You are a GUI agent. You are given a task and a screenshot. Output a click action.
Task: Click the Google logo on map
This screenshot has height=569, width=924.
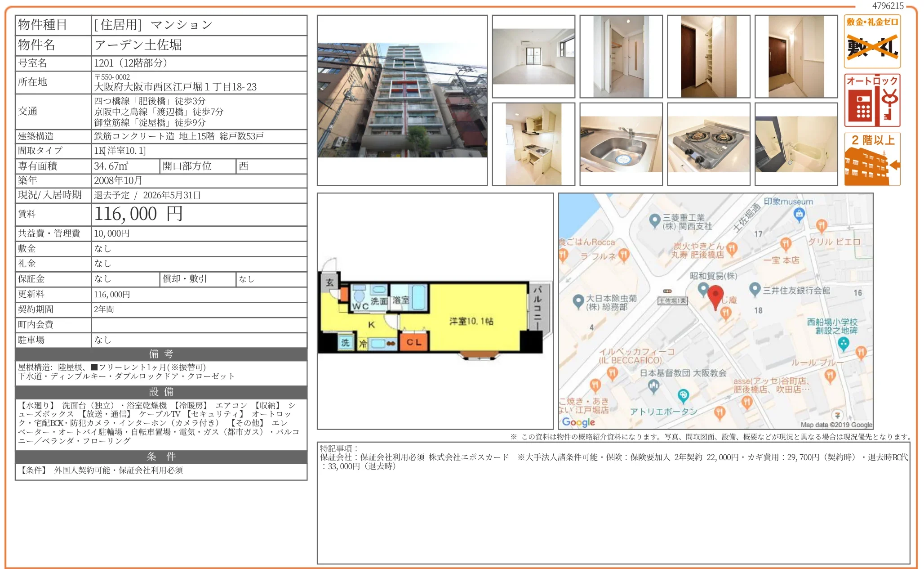tap(578, 422)
